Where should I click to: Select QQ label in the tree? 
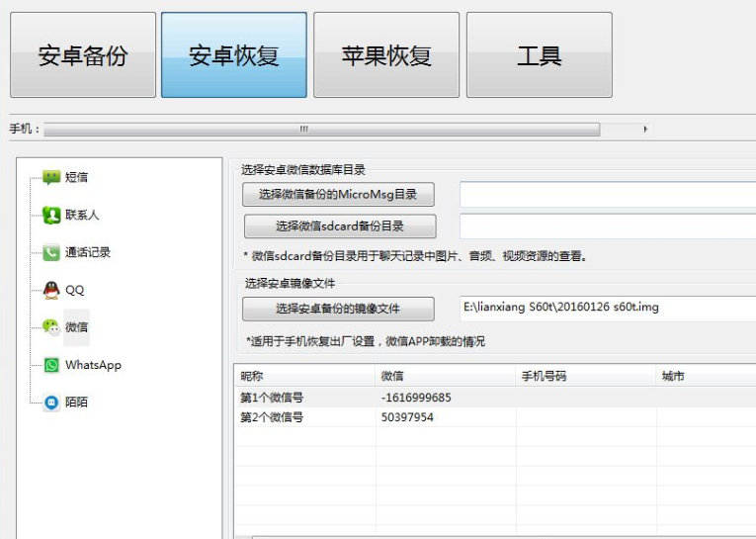click(75, 290)
